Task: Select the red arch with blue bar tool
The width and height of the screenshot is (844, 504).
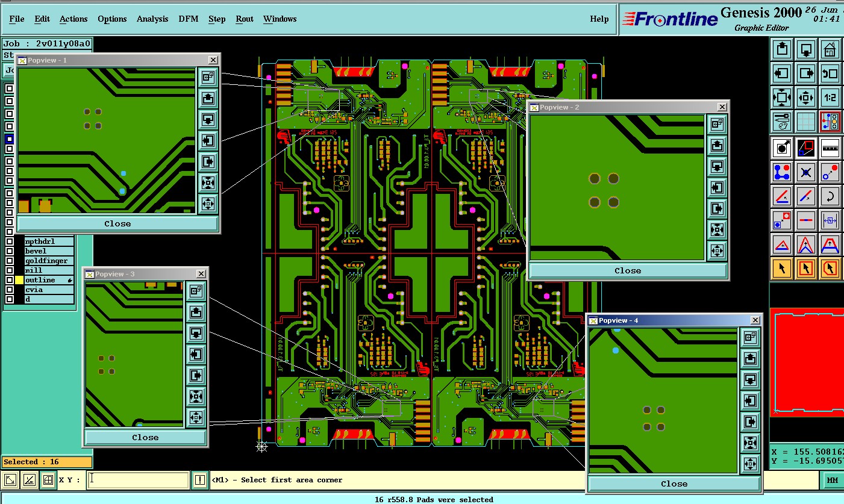Action: click(830, 244)
